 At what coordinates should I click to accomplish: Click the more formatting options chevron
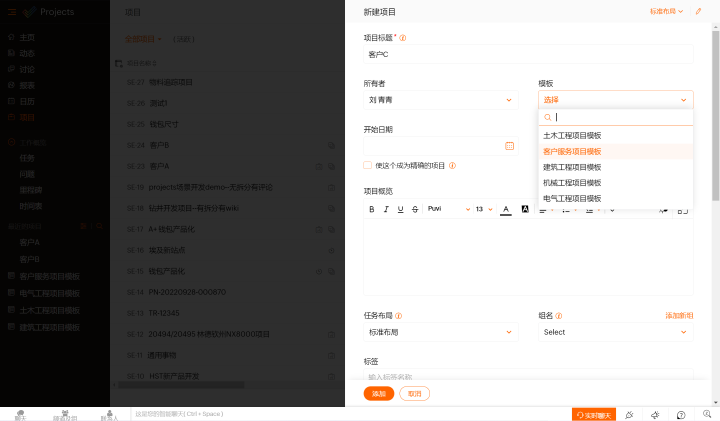click(x=612, y=211)
